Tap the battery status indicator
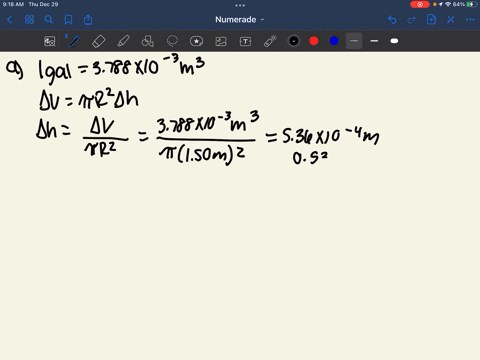This screenshot has width=480, height=360. tap(471, 4)
